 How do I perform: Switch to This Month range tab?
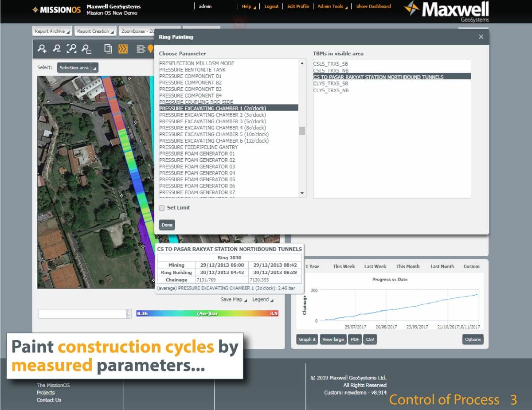[408, 266]
